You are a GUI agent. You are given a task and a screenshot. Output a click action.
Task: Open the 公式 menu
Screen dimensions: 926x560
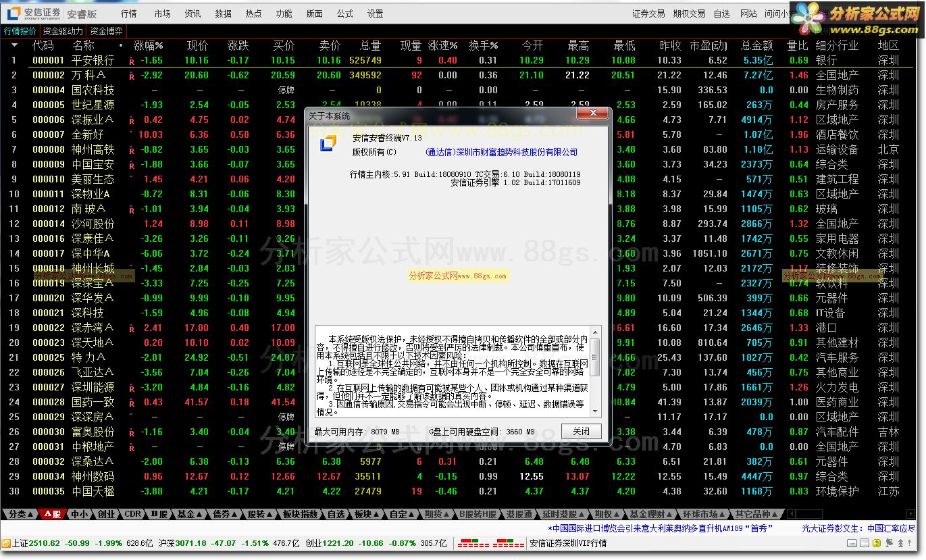pyautogui.click(x=344, y=14)
